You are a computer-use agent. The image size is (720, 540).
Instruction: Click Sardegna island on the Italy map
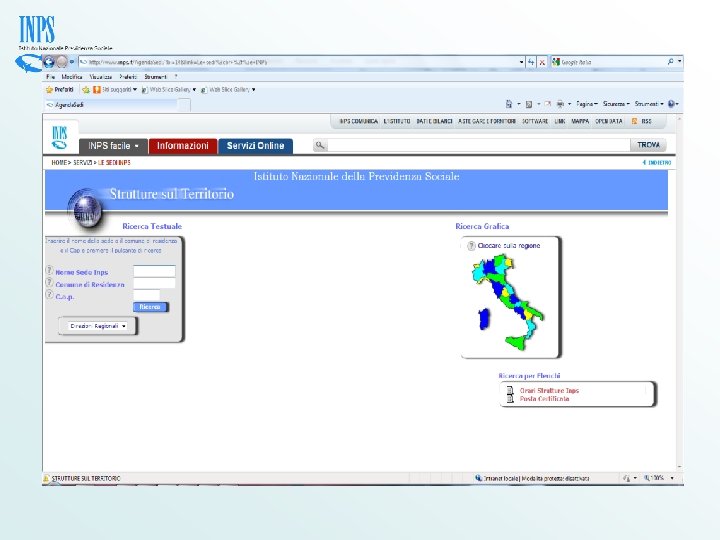tap(484, 319)
